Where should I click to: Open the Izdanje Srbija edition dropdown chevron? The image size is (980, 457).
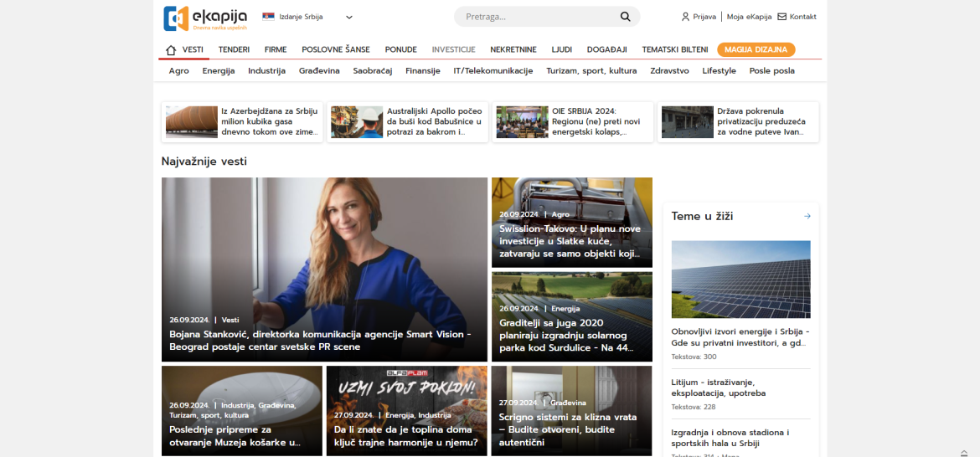pos(349,17)
